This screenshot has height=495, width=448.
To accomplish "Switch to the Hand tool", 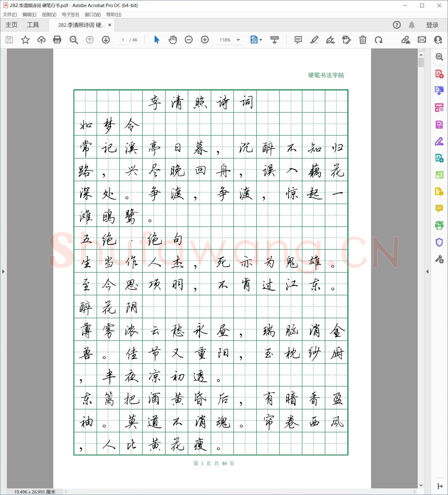I will point(172,40).
